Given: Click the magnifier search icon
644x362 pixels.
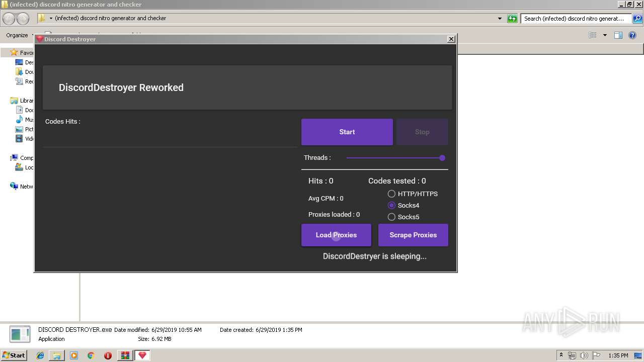Looking at the screenshot, I should [637, 19].
